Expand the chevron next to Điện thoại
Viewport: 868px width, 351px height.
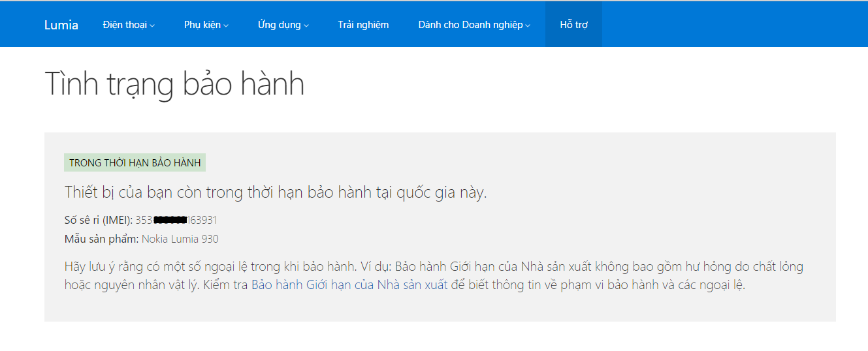(152, 26)
